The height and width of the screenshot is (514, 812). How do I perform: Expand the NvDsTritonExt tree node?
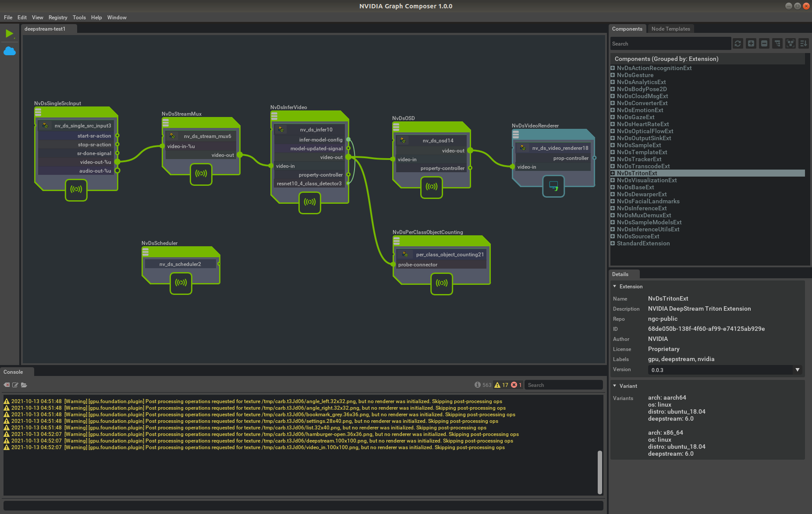point(613,173)
